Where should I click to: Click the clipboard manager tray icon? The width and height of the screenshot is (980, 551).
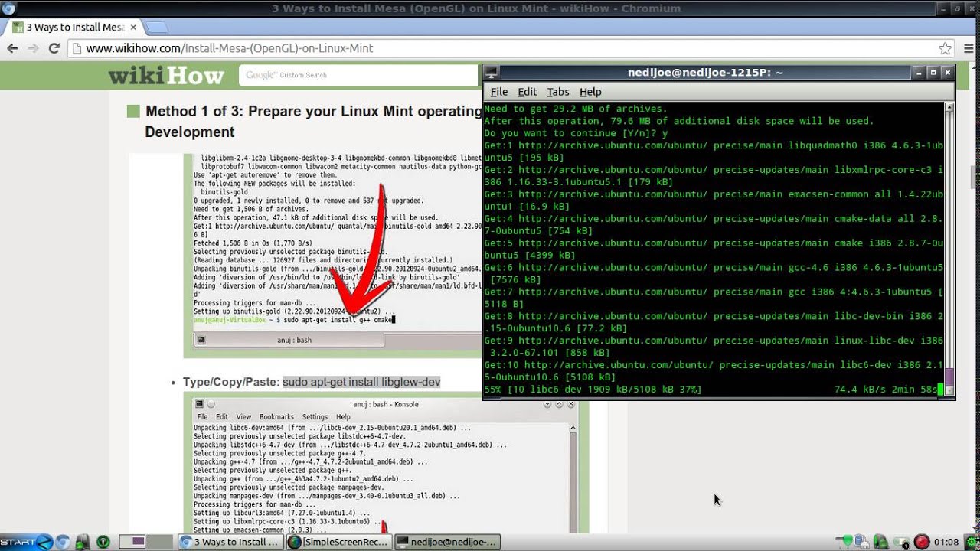(861, 542)
